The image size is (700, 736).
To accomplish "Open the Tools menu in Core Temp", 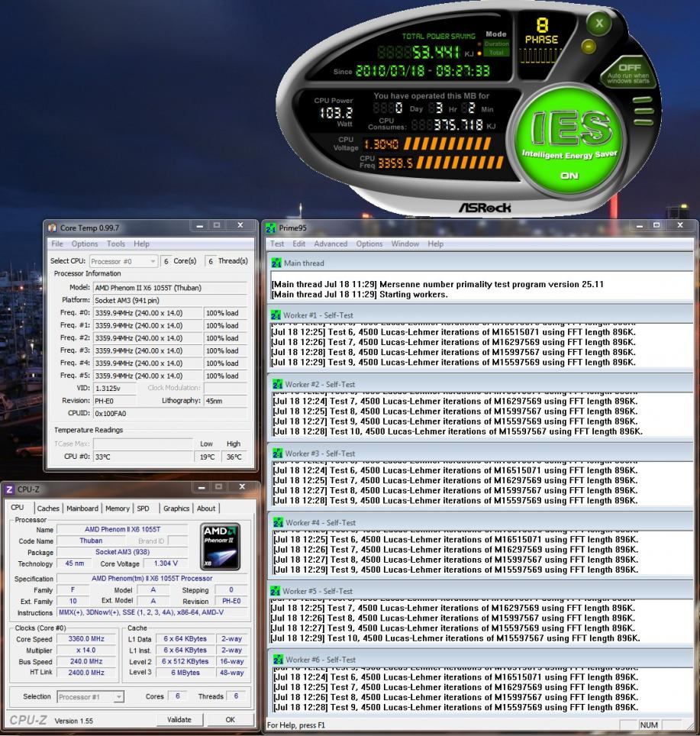I will 115,244.
